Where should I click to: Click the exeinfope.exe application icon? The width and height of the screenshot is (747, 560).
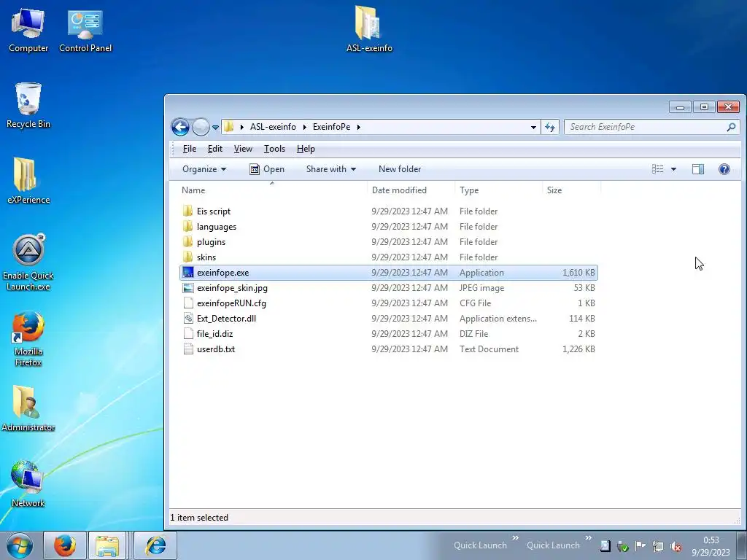tap(188, 273)
